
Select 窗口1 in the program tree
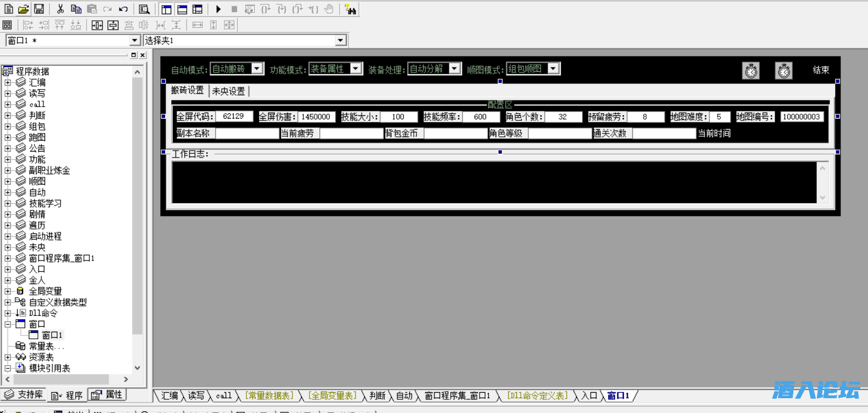52,335
